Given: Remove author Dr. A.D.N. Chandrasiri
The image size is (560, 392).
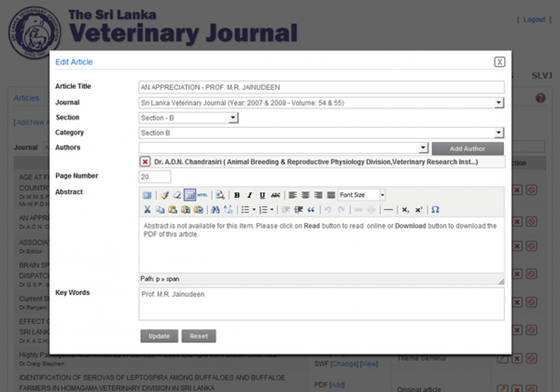Looking at the screenshot, I should (x=145, y=162).
